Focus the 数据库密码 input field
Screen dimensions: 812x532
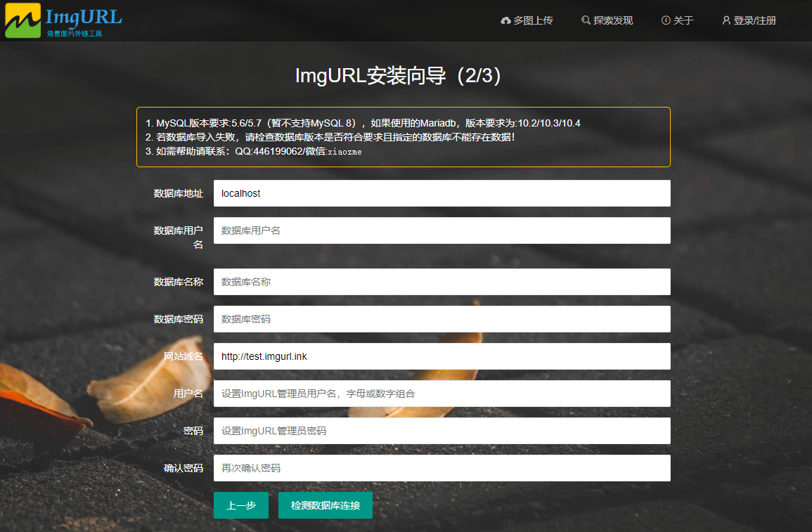[442, 319]
